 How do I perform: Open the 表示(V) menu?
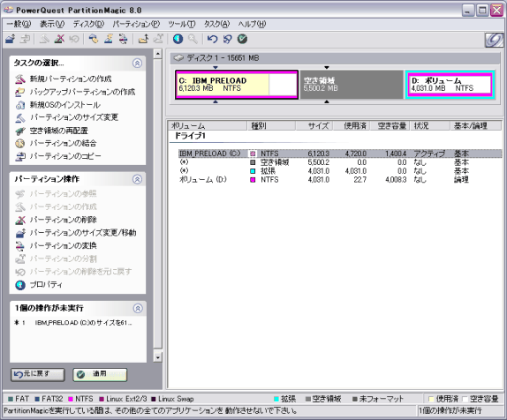click(52, 24)
